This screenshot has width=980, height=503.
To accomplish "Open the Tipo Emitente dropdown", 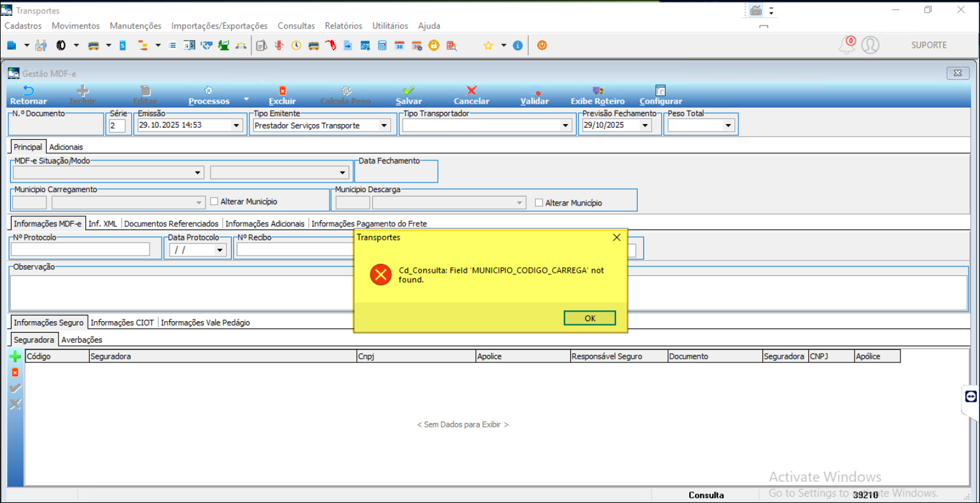I will point(384,126).
